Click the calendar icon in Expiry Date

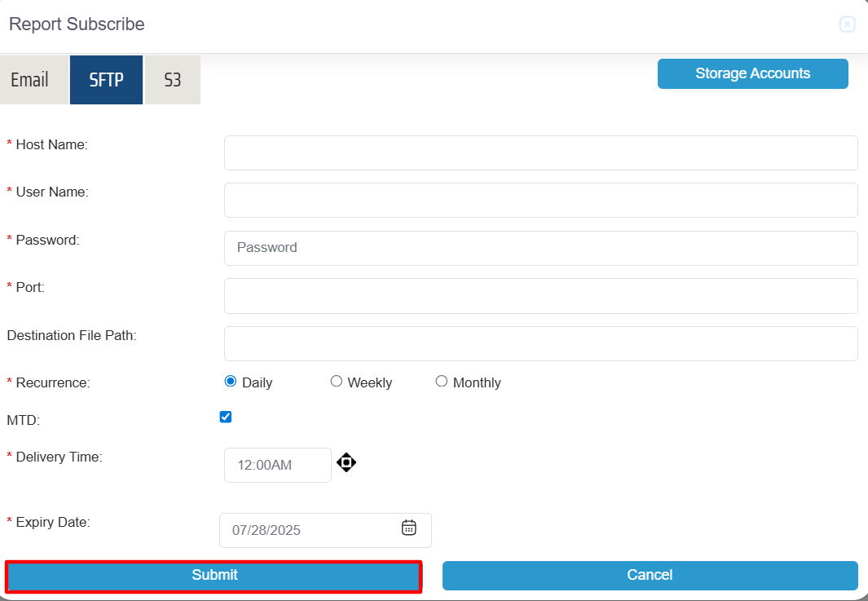pos(409,528)
